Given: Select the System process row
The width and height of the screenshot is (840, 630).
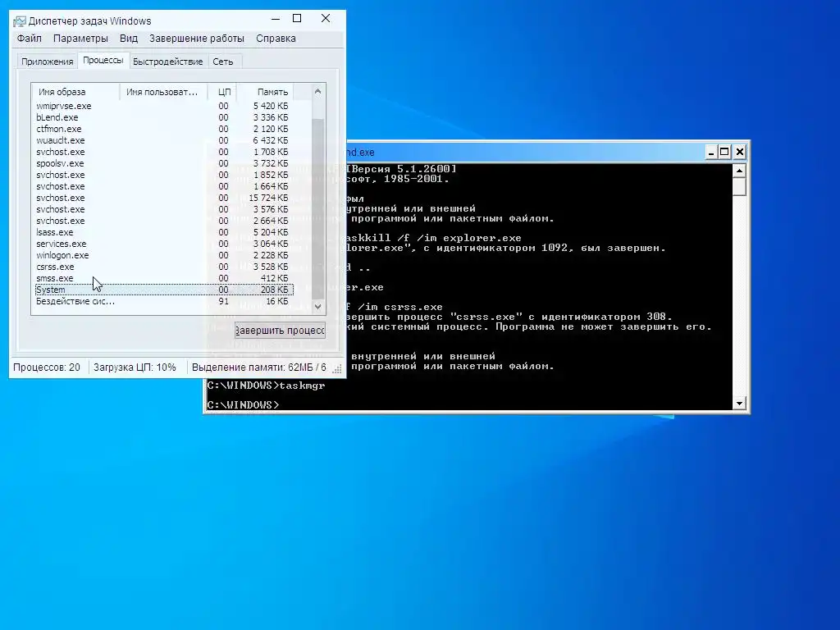Looking at the screenshot, I should point(162,290).
